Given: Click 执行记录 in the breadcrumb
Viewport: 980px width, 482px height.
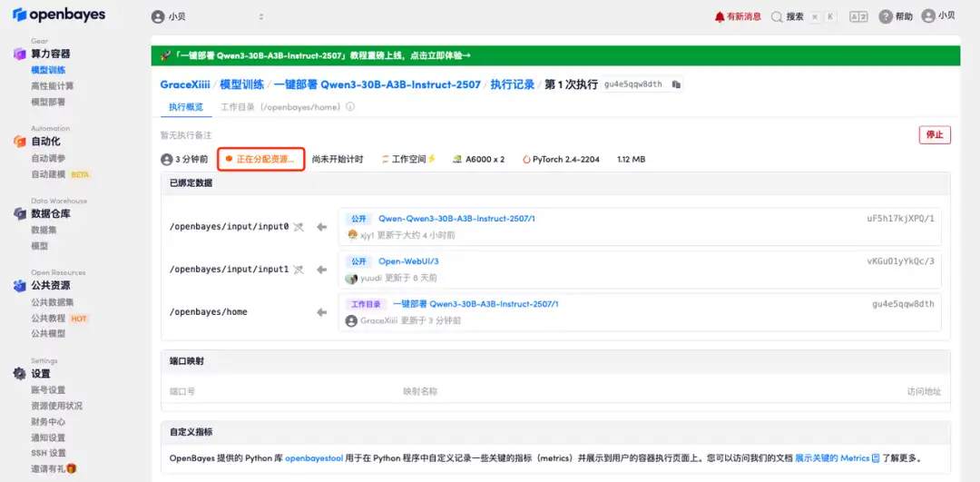Looking at the screenshot, I should (513, 84).
